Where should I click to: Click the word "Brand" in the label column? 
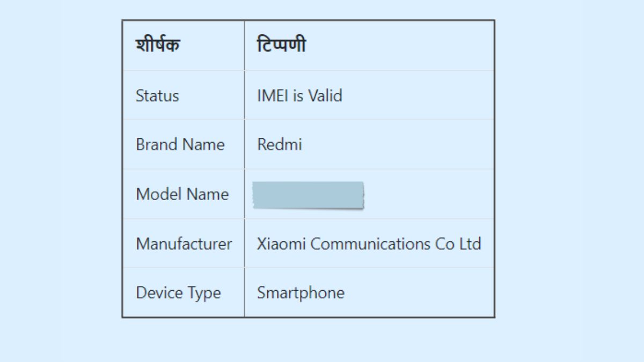coord(157,145)
